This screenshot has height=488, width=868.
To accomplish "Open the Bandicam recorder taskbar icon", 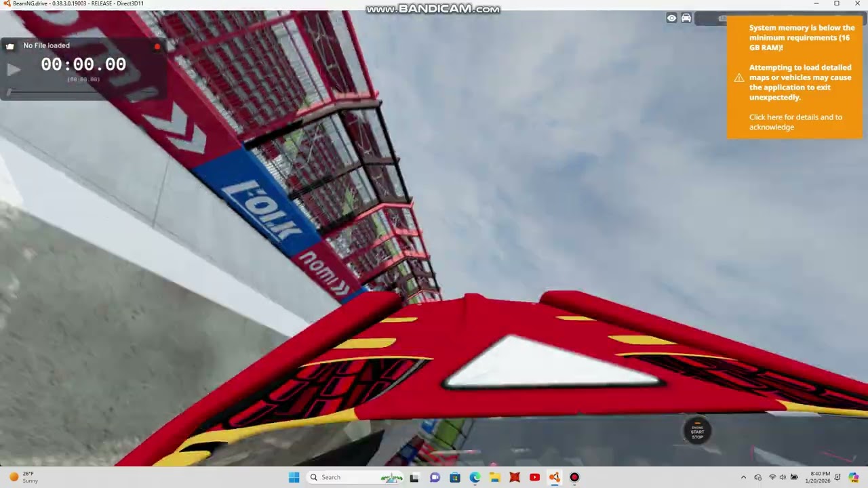I will [x=574, y=477].
